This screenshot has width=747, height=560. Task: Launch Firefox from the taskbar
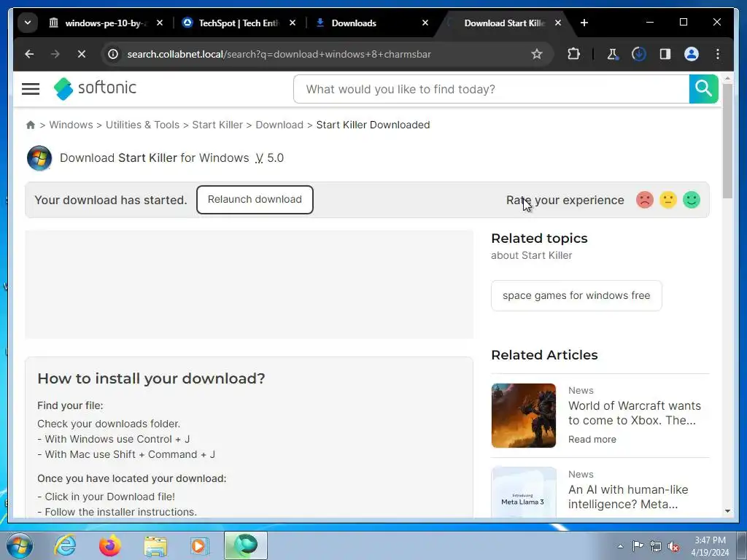point(110,545)
